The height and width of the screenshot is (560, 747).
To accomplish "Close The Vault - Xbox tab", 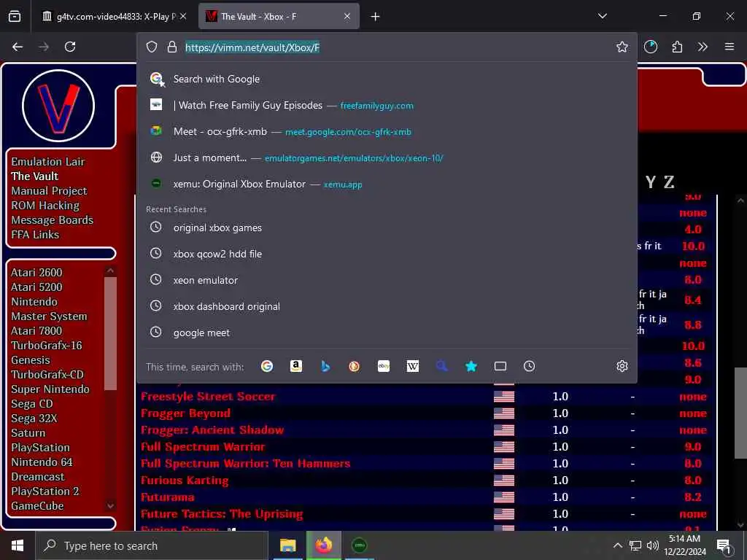I will (x=347, y=17).
